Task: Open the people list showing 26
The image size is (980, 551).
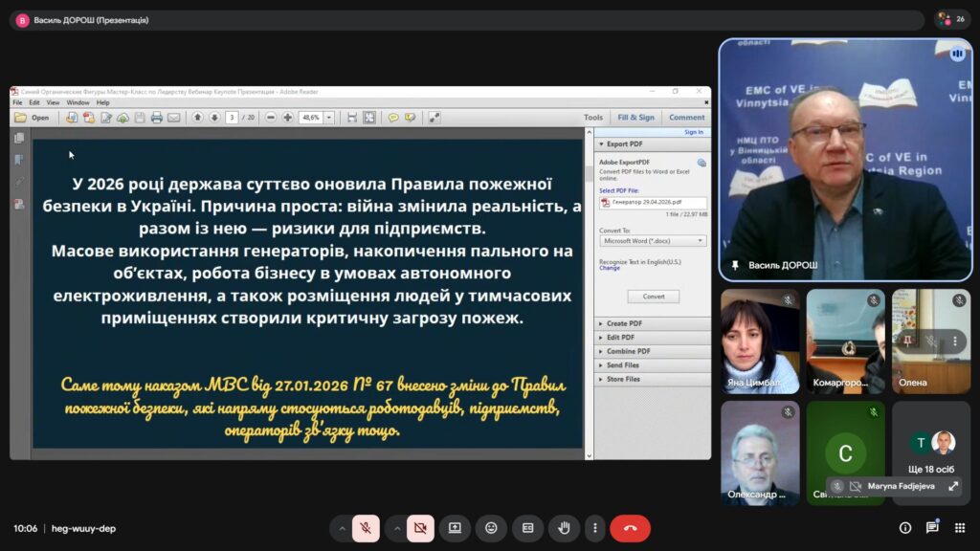Action: [951, 19]
